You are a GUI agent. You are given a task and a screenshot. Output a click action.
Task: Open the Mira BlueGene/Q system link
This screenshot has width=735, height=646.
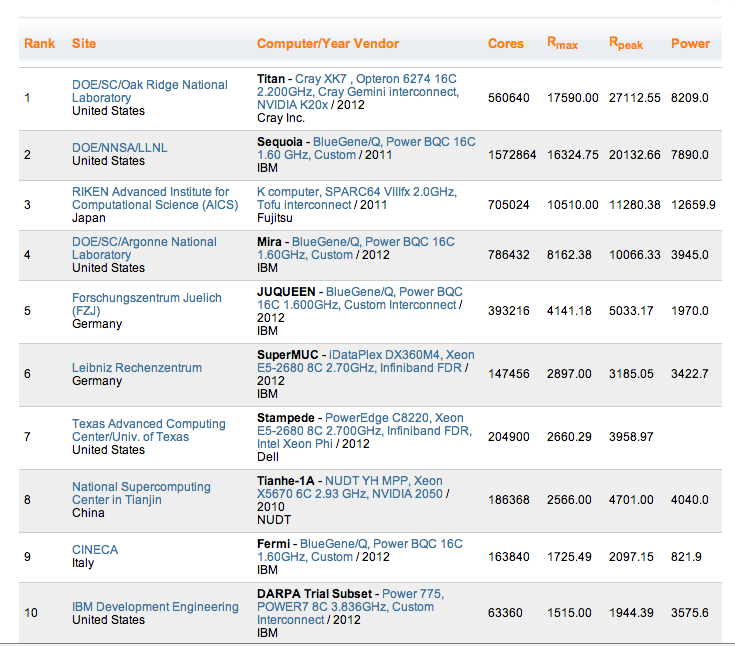[356, 248]
